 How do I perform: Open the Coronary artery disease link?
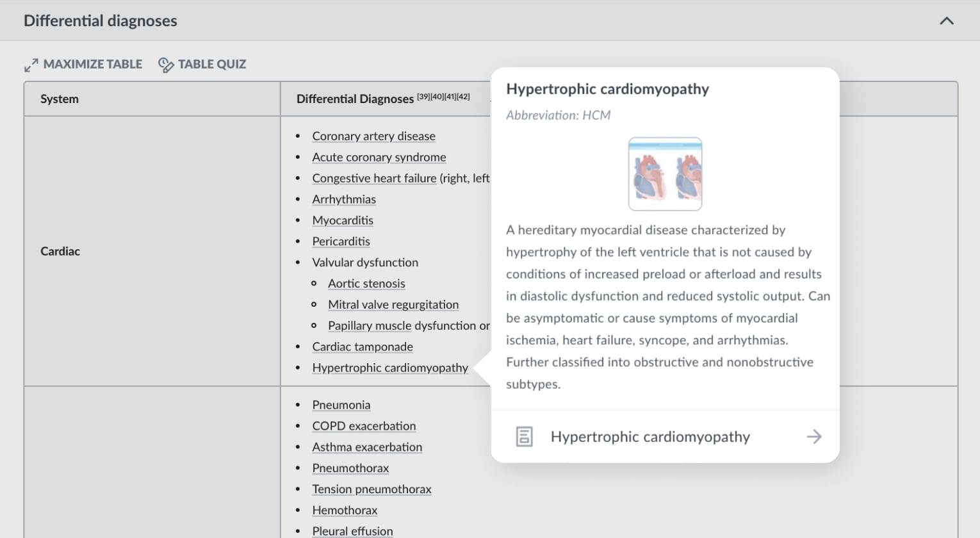pos(373,136)
